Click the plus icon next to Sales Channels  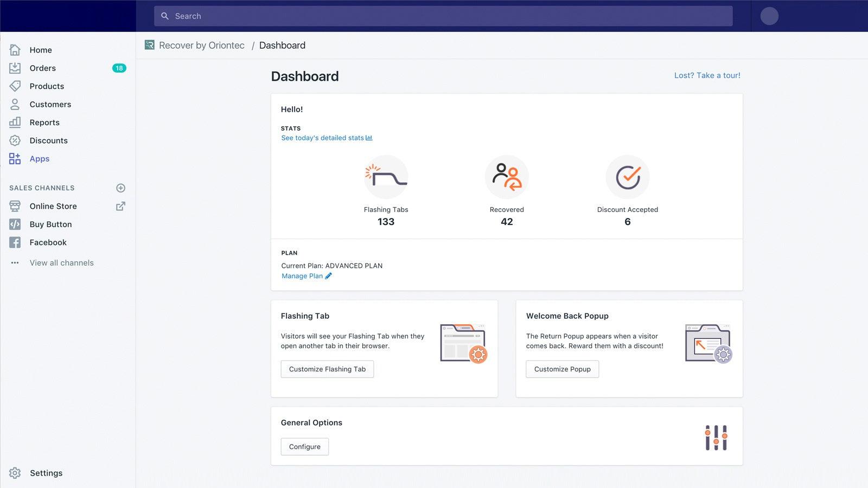click(120, 188)
